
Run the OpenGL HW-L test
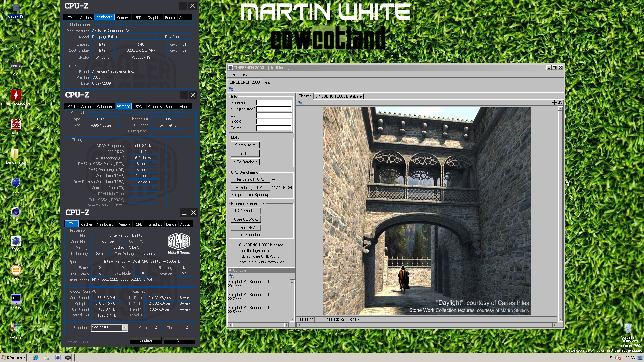point(246,228)
